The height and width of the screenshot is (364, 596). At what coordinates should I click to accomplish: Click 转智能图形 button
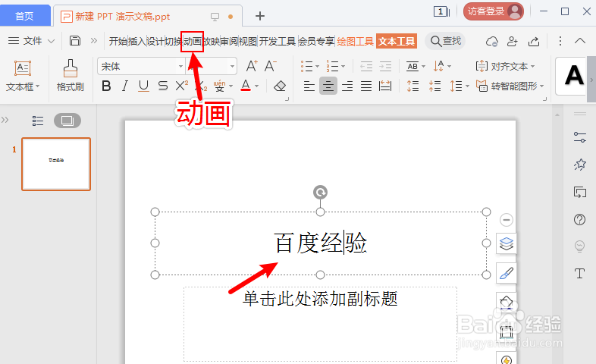pyautogui.click(x=510, y=86)
